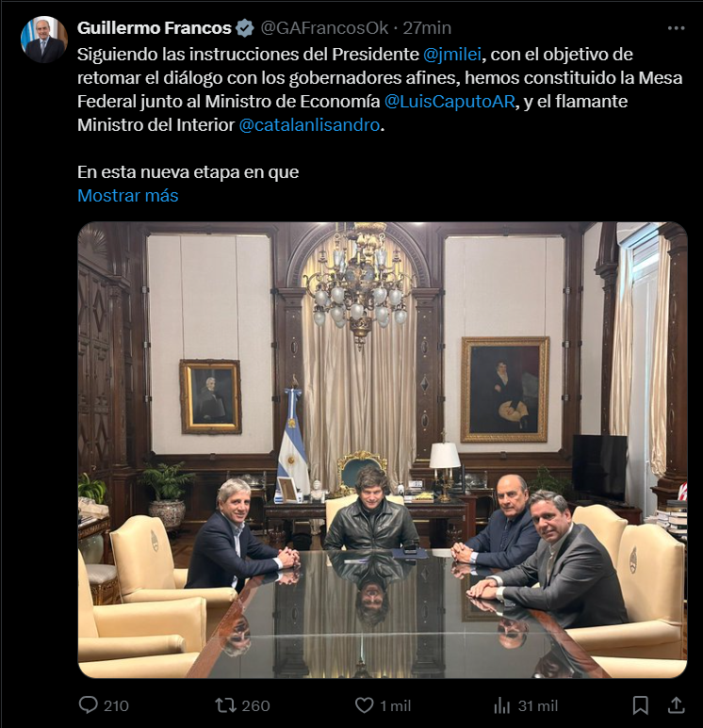Open the share arrow menu
The width and height of the screenshot is (703, 728).
pos(676,704)
